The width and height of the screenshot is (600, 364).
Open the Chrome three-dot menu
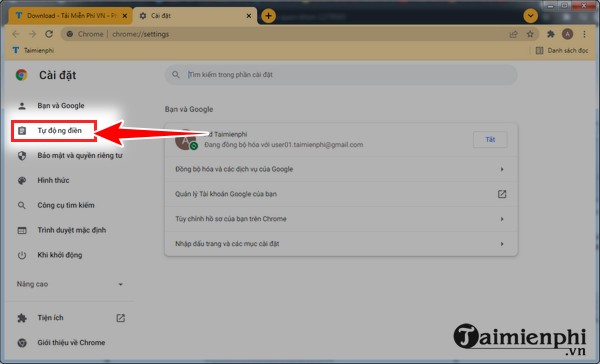coord(584,34)
